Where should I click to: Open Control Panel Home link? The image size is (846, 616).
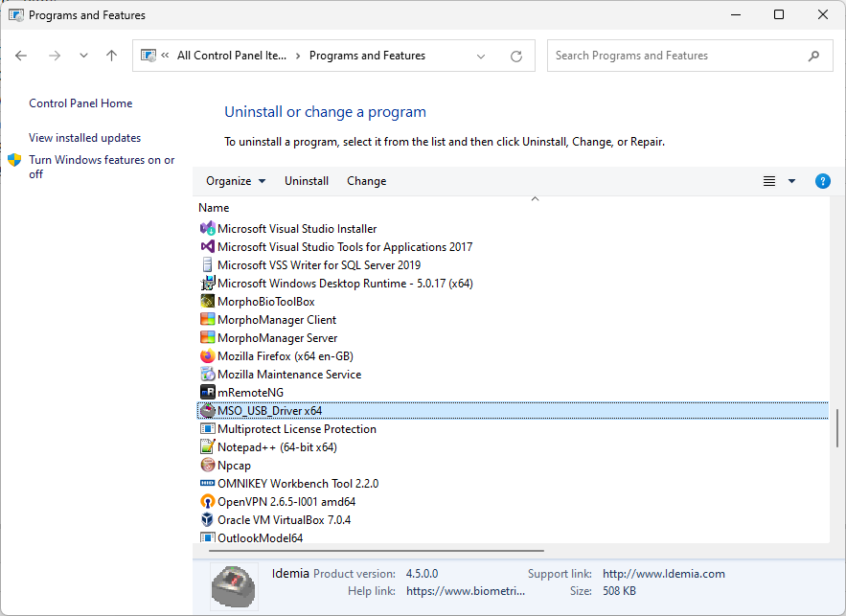[80, 103]
